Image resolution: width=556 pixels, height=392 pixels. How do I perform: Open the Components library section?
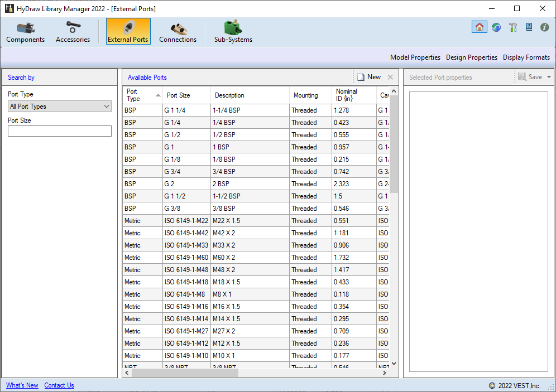click(25, 32)
